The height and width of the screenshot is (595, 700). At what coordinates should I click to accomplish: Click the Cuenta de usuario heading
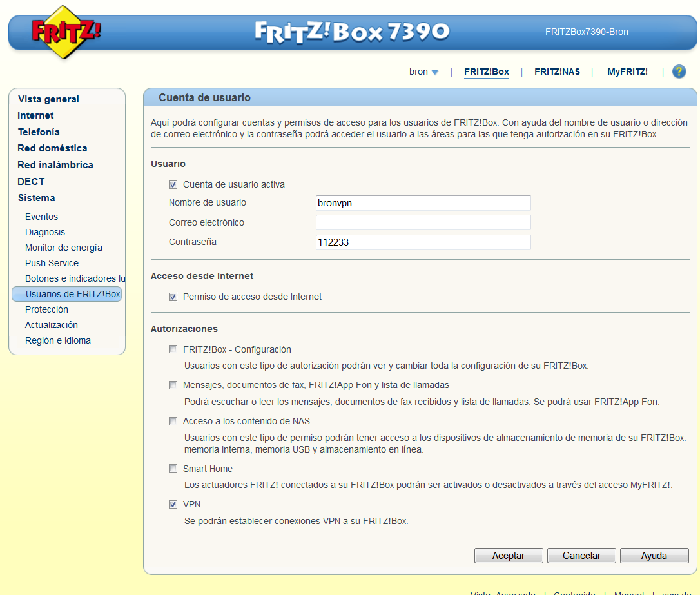pyautogui.click(x=204, y=97)
